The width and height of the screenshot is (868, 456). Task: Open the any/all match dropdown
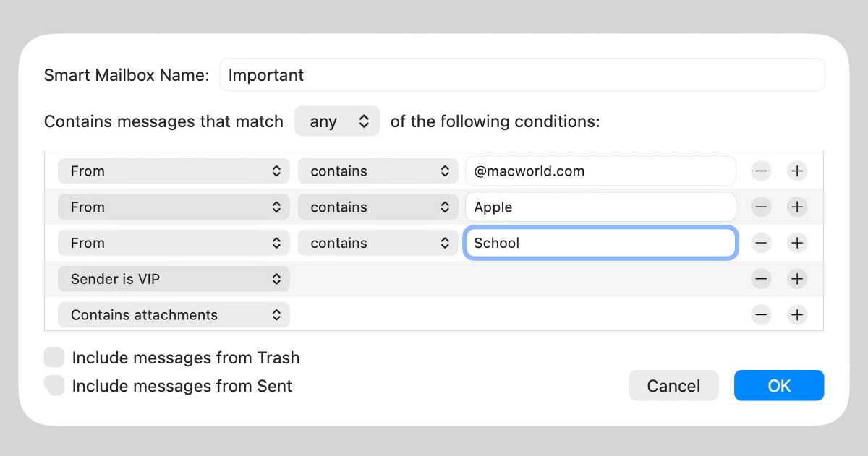[337, 121]
